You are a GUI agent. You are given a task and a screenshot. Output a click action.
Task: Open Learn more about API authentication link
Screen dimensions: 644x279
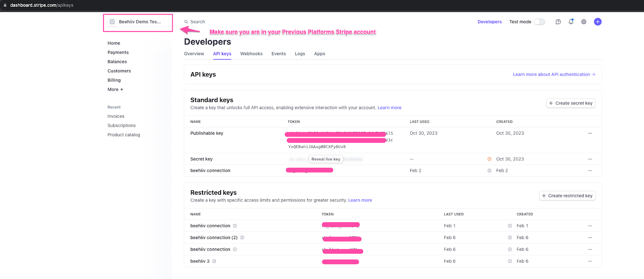[554, 75]
